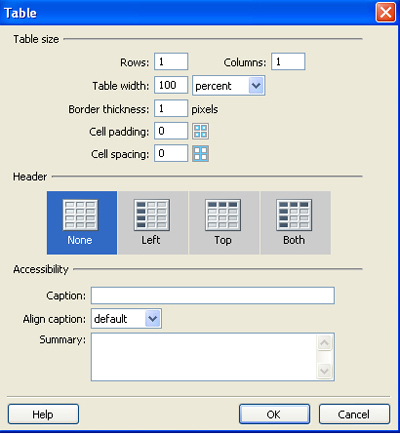Click the Table width input field
The image size is (400, 434).
point(171,85)
